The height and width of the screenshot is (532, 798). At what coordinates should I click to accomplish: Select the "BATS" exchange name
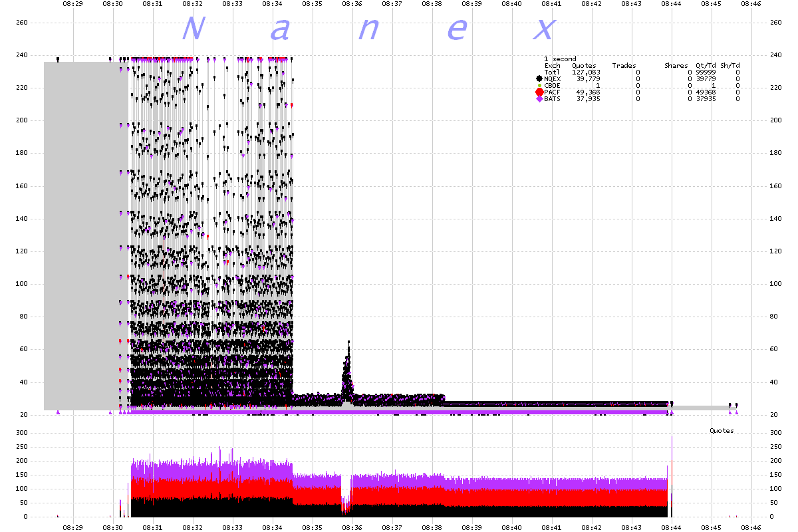pyautogui.click(x=552, y=99)
